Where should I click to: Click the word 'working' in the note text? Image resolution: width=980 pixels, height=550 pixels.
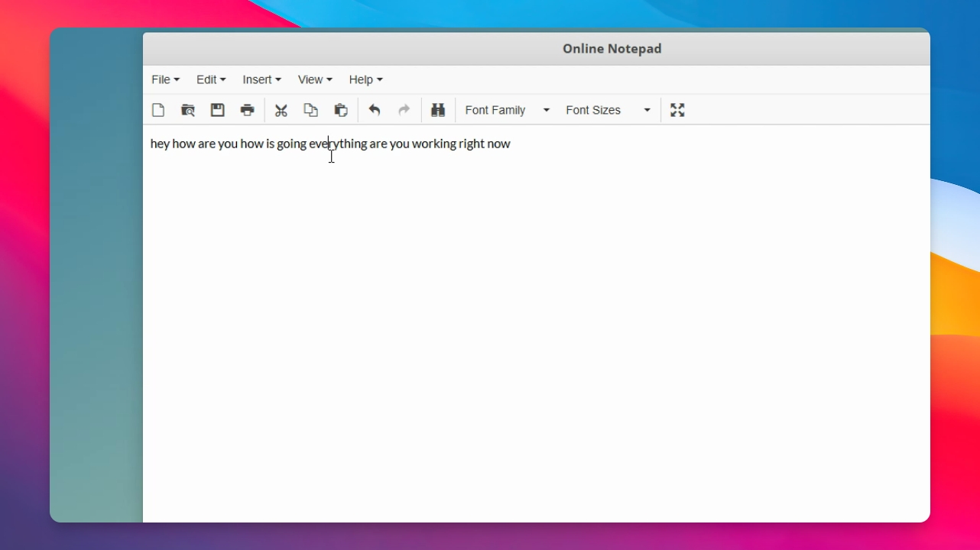(433, 144)
